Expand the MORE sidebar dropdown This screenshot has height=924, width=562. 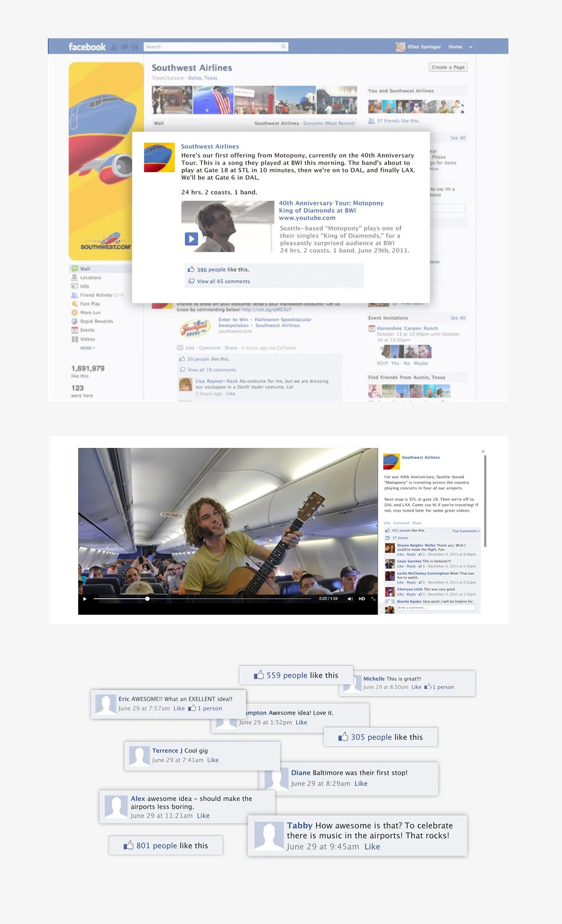pyautogui.click(x=87, y=348)
